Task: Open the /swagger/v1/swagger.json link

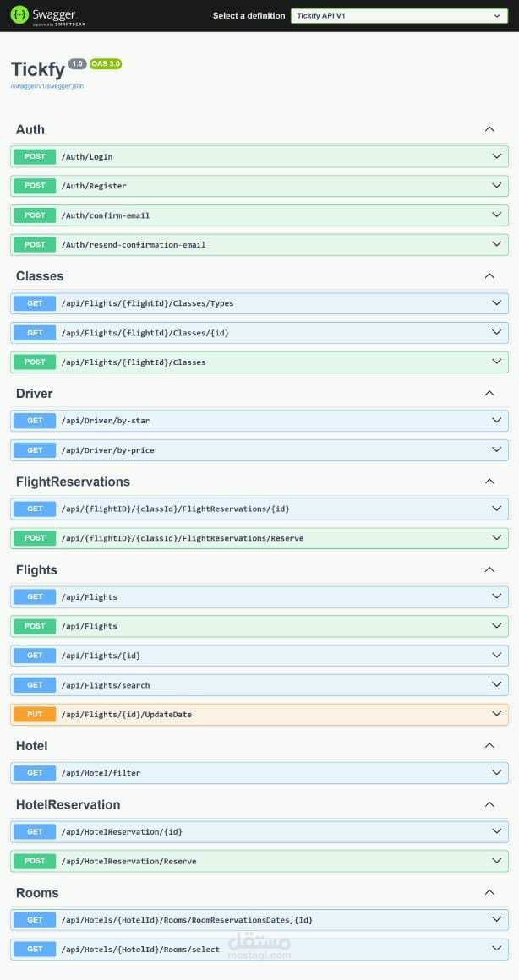Action: [46, 85]
